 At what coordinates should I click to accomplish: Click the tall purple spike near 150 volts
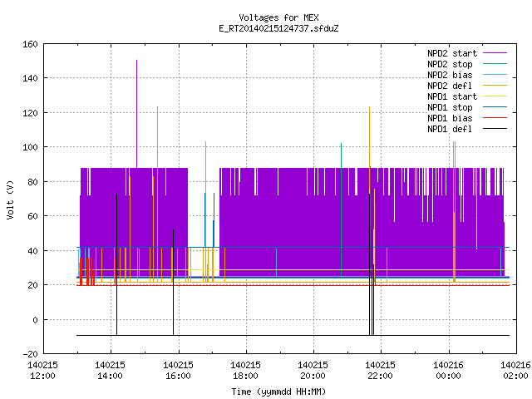coord(136,114)
